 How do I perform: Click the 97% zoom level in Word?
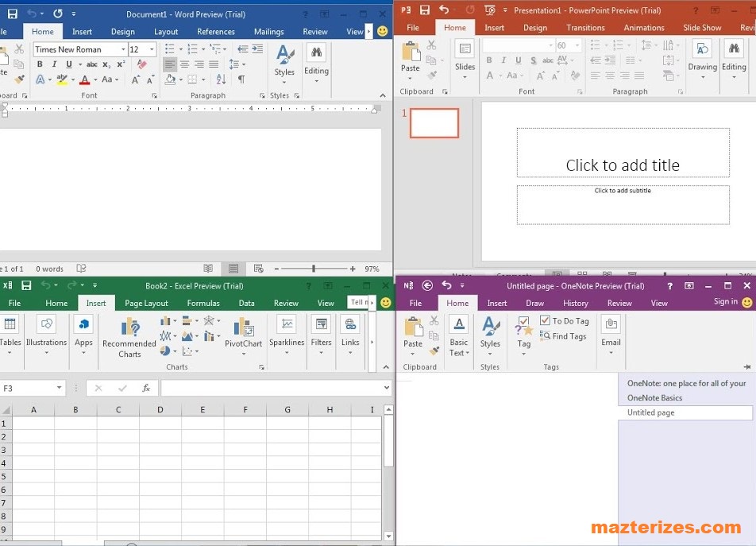[x=372, y=269]
